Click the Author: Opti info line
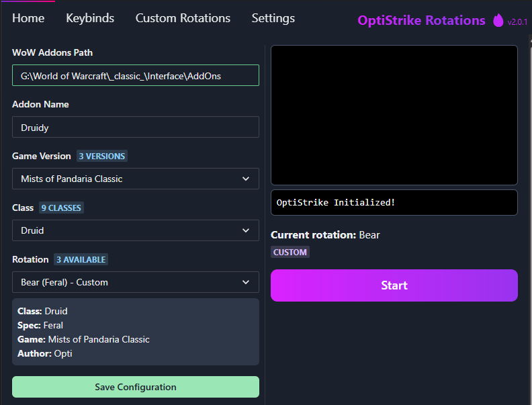Image resolution: width=532 pixels, height=405 pixels. (x=45, y=353)
